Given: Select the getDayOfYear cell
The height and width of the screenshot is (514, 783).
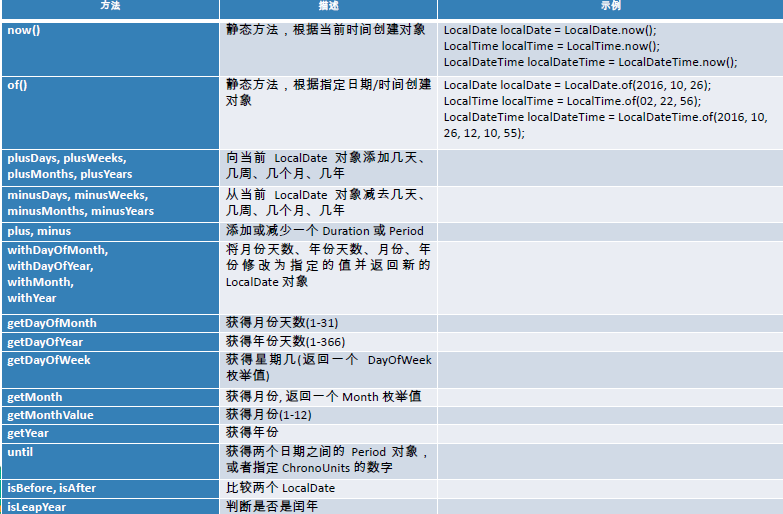Looking at the screenshot, I should point(110,342).
